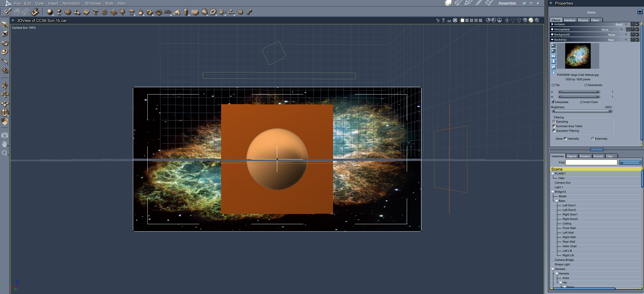Click the Camera Sun 100% view label
This screenshot has width=644, height=294.
[24, 28]
